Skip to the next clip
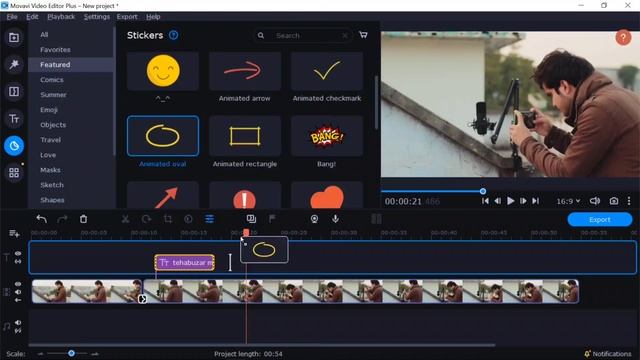The image size is (640, 360). pyautogui.click(x=536, y=201)
